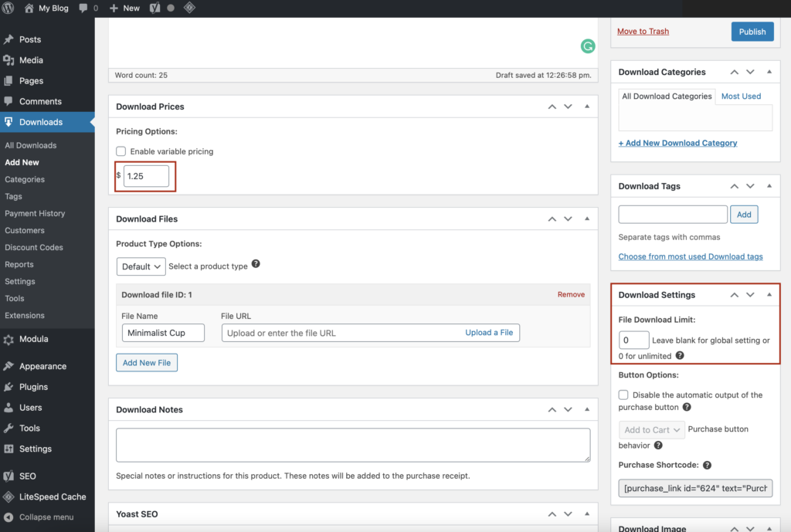Collapse the Download Categories panel
Screen dimensions: 791x532
pos(769,72)
